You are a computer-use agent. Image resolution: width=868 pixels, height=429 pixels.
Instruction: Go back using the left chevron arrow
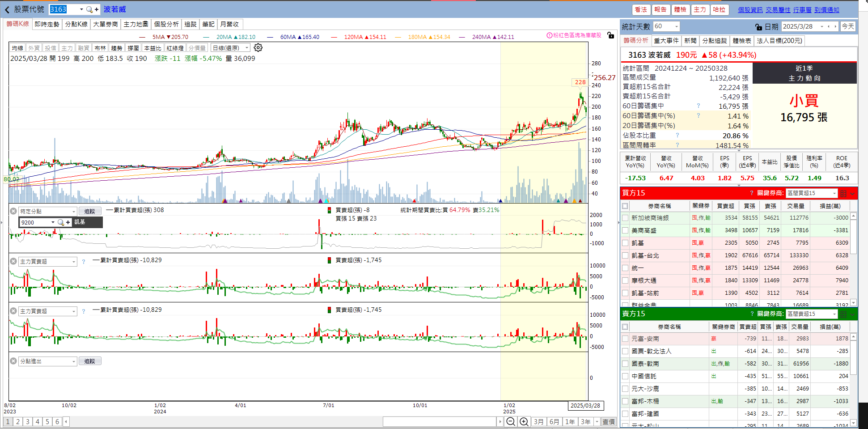point(7,9)
